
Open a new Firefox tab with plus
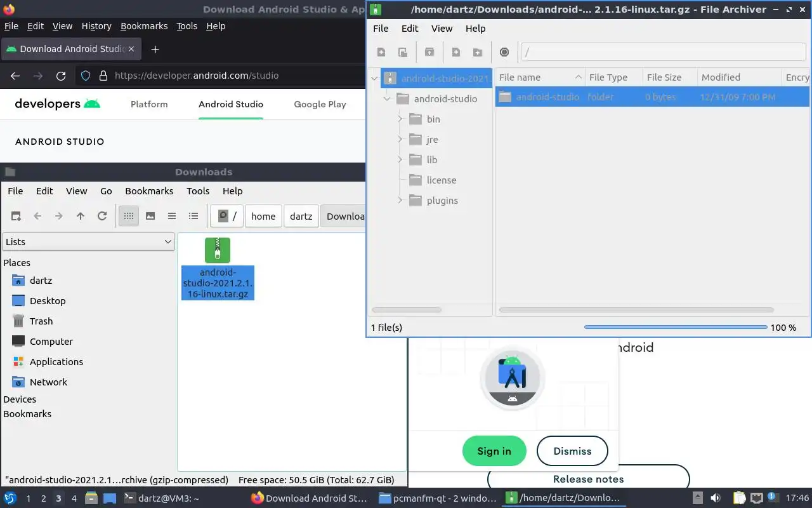point(155,49)
